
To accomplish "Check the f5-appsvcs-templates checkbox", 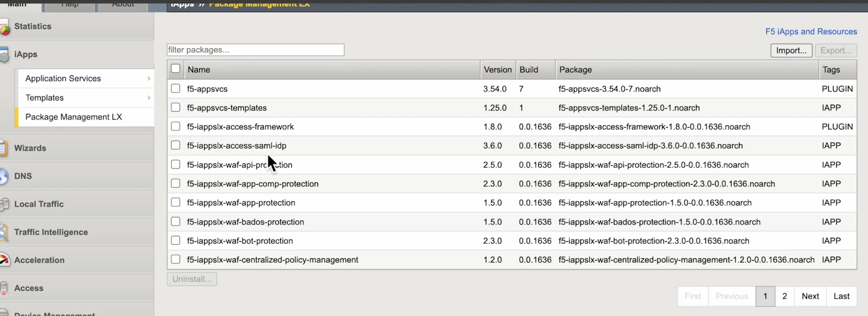I will pyautogui.click(x=176, y=107).
